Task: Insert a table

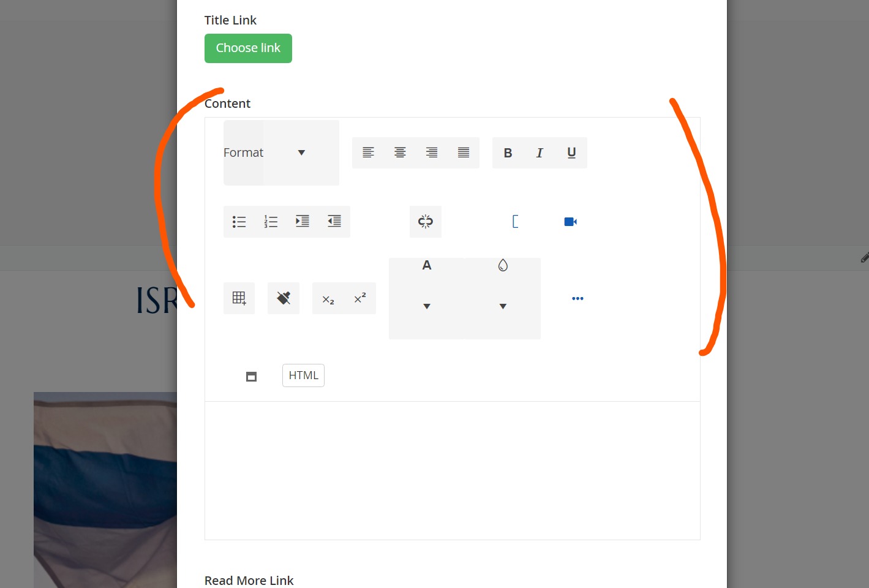Action: (239, 298)
